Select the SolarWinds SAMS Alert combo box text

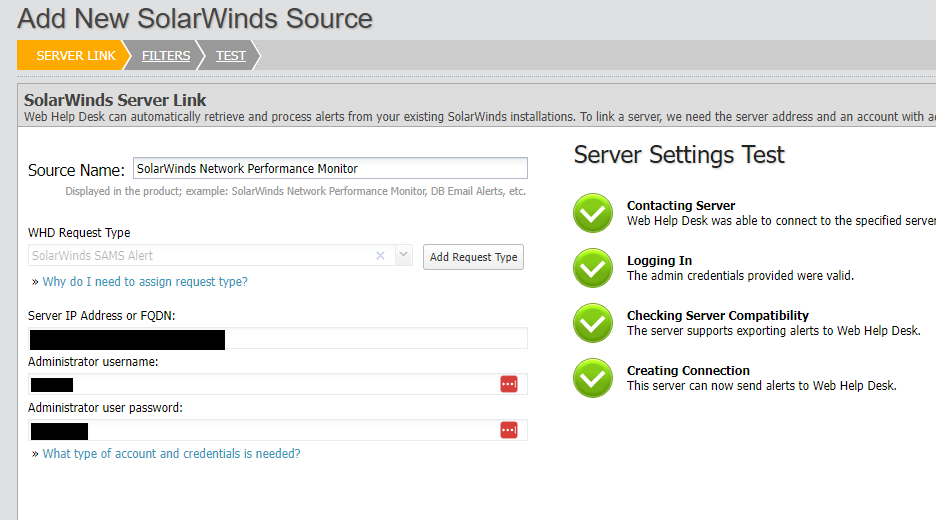[93, 256]
